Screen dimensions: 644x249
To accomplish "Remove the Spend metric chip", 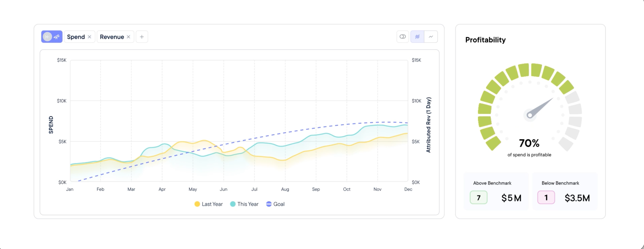I will (x=90, y=37).
